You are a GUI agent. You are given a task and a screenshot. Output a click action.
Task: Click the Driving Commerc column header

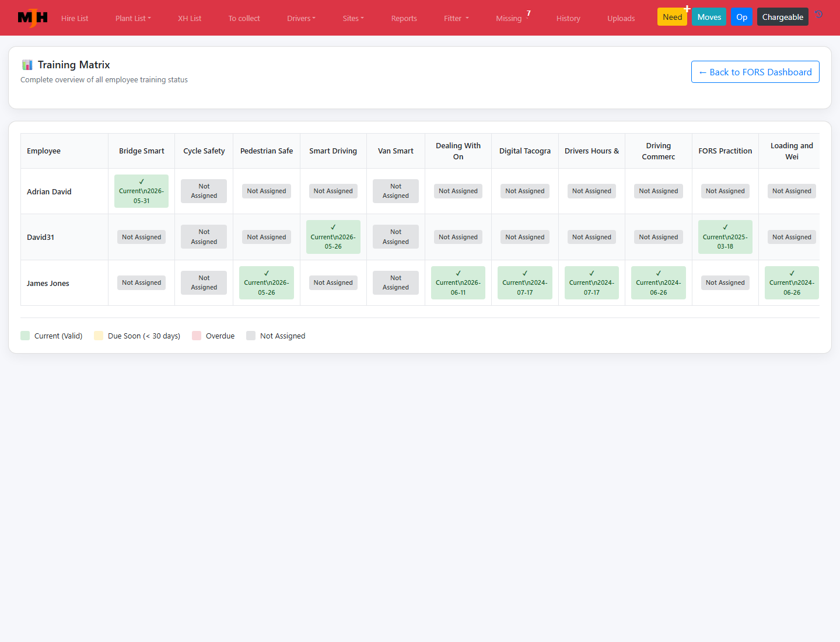(x=659, y=151)
